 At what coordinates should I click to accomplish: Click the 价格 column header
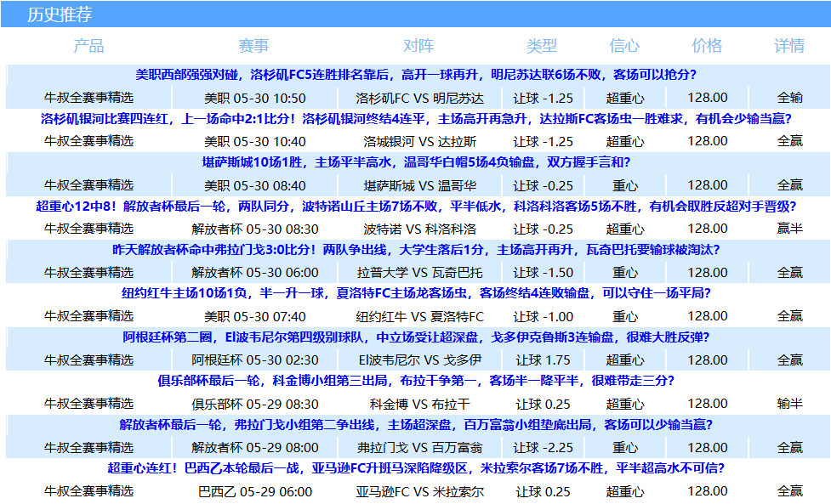pos(707,46)
